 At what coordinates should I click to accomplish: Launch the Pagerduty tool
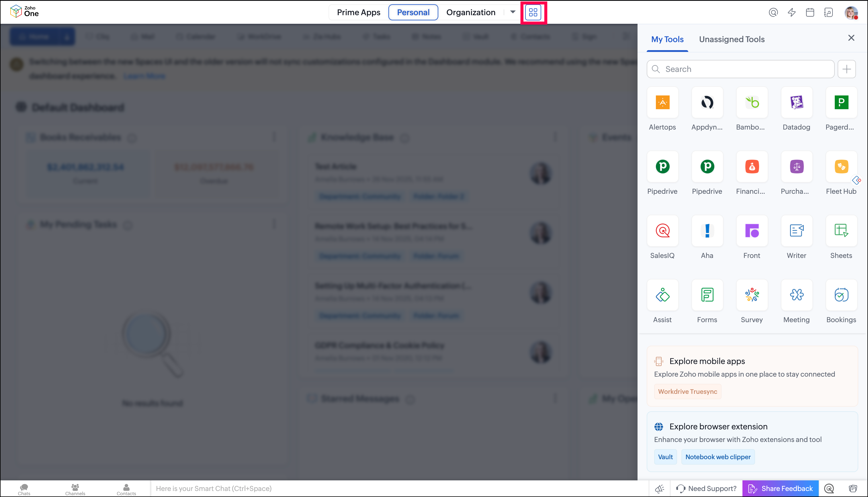[x=841, y=102]
